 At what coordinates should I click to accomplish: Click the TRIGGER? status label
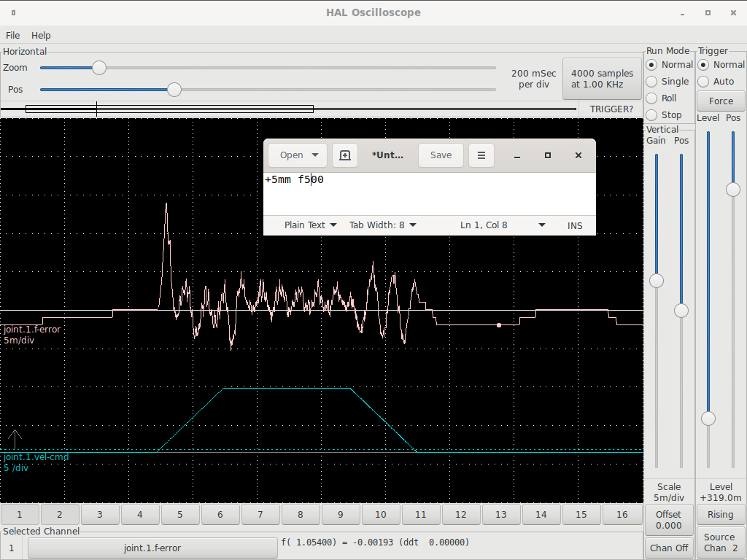click(x=612, y=109)
